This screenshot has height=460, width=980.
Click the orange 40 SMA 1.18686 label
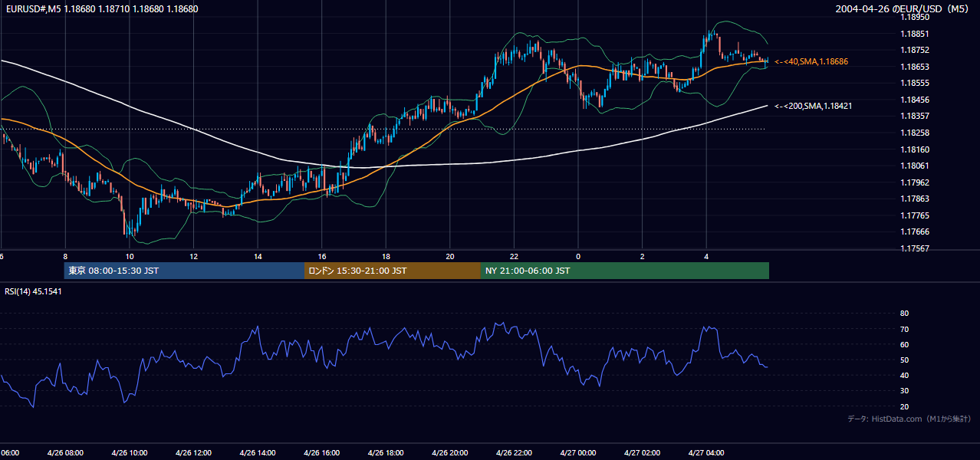(x=811, y=61)
